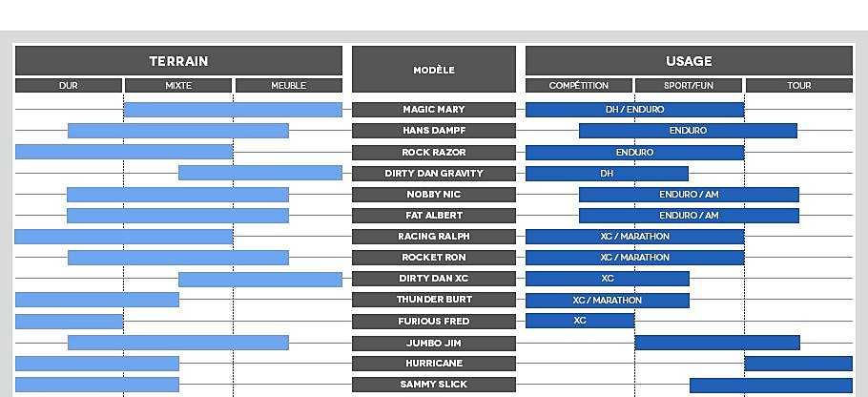Image resolution: width=868 pixels, height=397 pixels.
Task: Click the USAGE header
Action: click(689, 61)
